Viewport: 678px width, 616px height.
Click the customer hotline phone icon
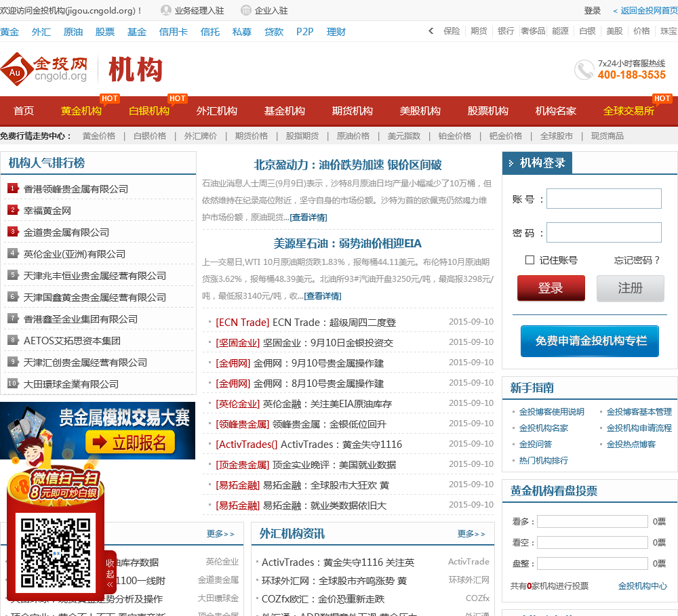pos(584,70)
